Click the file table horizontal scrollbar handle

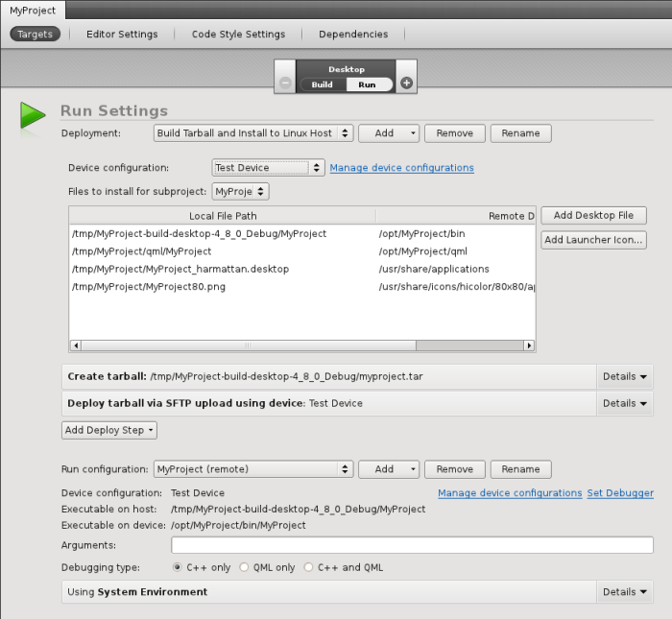click(248, 345)
